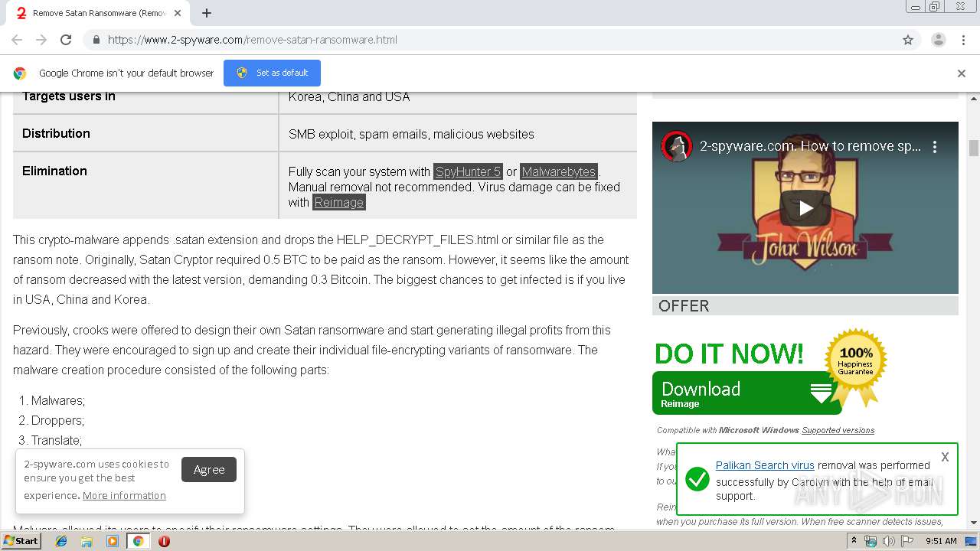This screenshot has width=980, height=551.
Task: Open Chrome three-dot menu
Action: (x=963, y=40)
